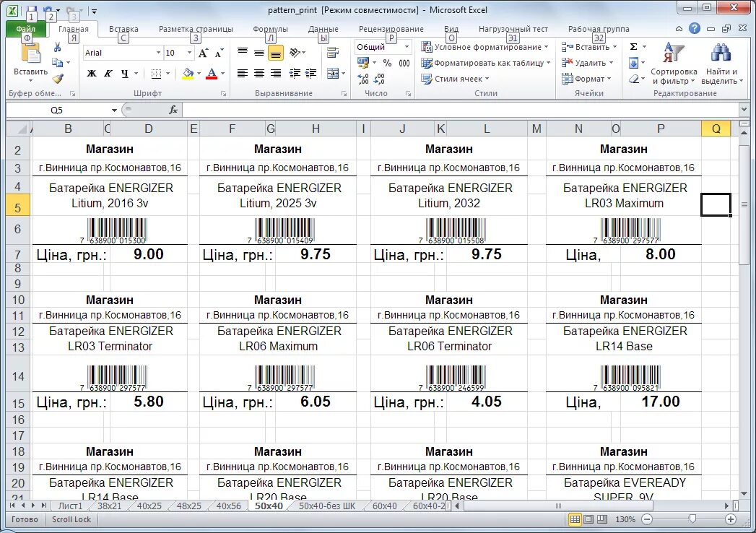
Task: Click the text orientation icon
Action: tap(295, 53)
